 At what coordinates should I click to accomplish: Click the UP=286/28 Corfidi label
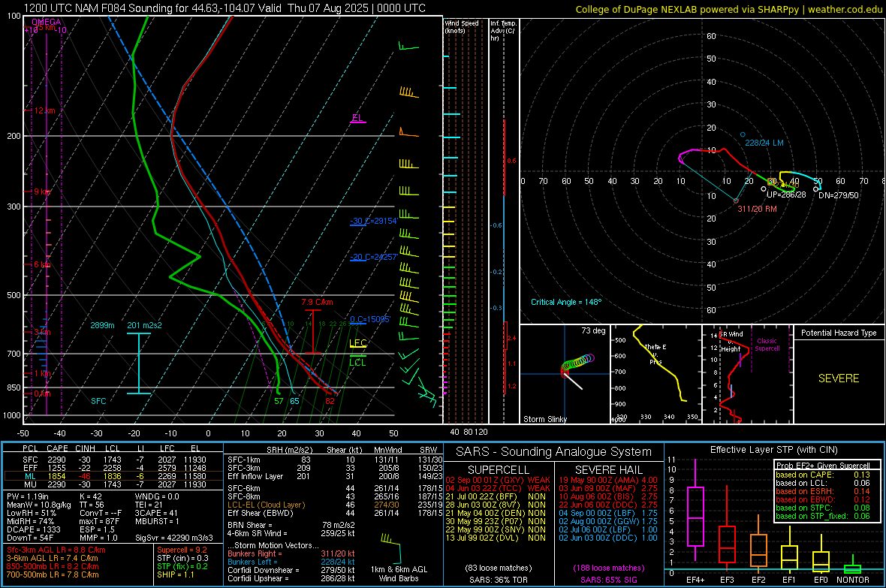tap(786, 195)
